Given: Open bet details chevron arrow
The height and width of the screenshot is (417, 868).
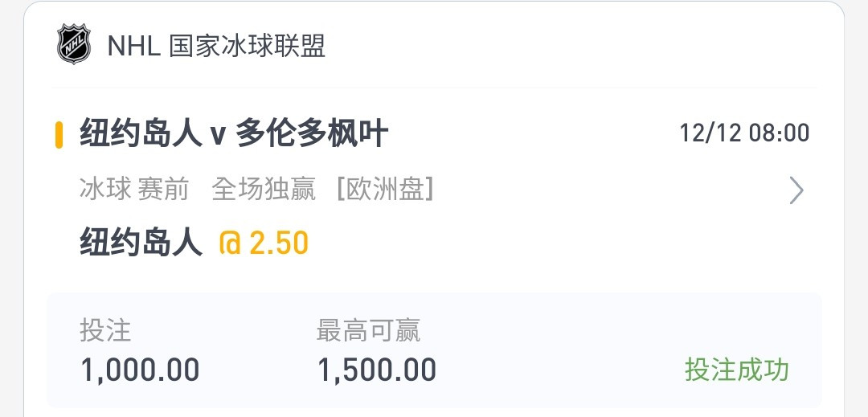Looking at the screenshot, I should pyautogui.click(x=796, y=190).
